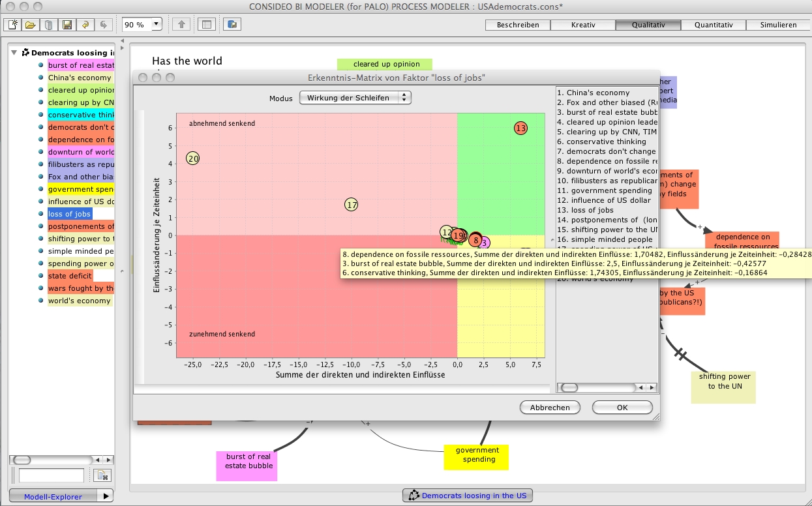Image resolution: width=812 pixels, height=506 pixels.
Task: Activate the Simulieren mode
Action: (x=778, y=25)
